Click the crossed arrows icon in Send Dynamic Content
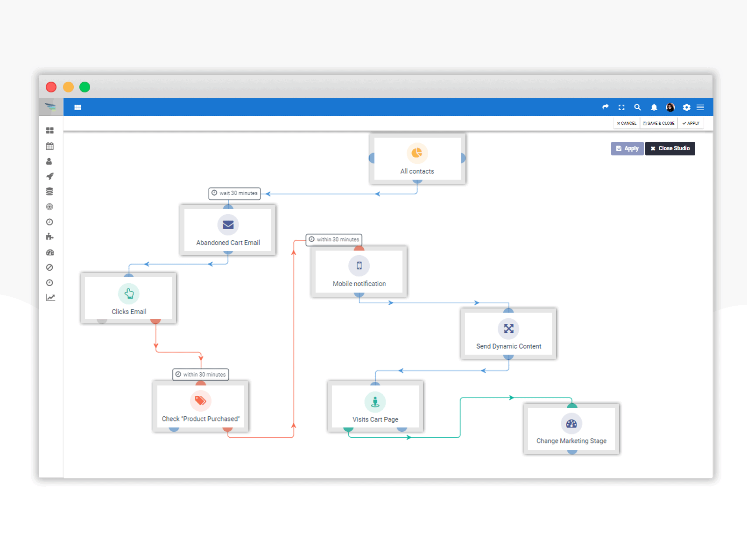Image resolution: width=747 pixels, height=560 pixels. [508, 329]
